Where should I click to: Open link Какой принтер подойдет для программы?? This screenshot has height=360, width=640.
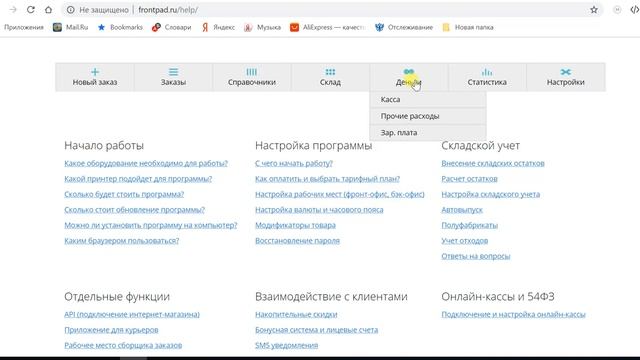click(138, 179)
